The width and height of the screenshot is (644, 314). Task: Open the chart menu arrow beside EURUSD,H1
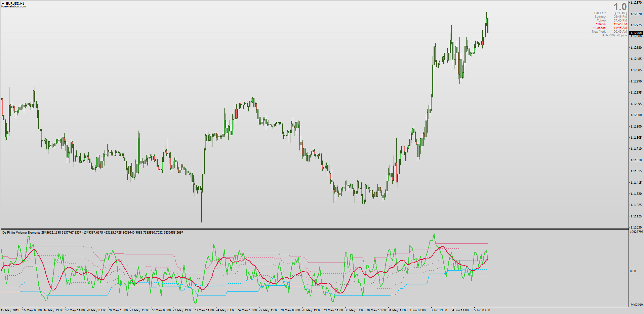(3, 4)
